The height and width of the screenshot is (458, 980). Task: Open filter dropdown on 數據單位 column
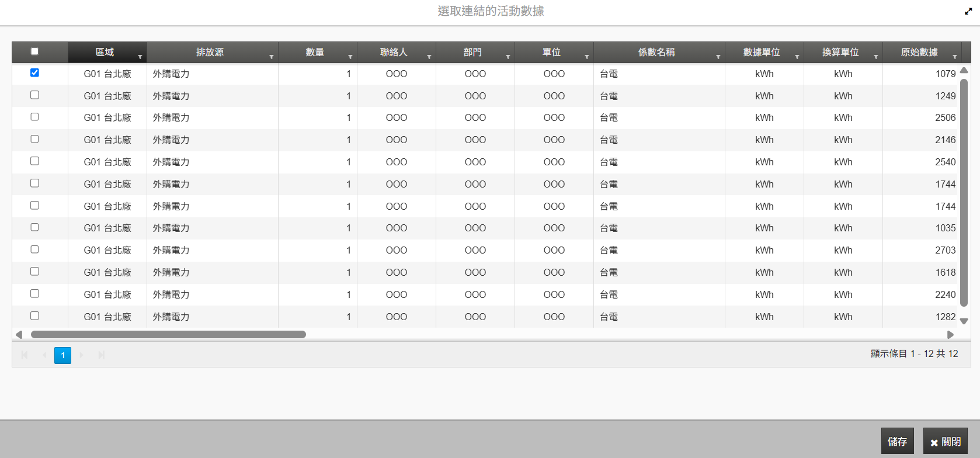tap(797, 57)
